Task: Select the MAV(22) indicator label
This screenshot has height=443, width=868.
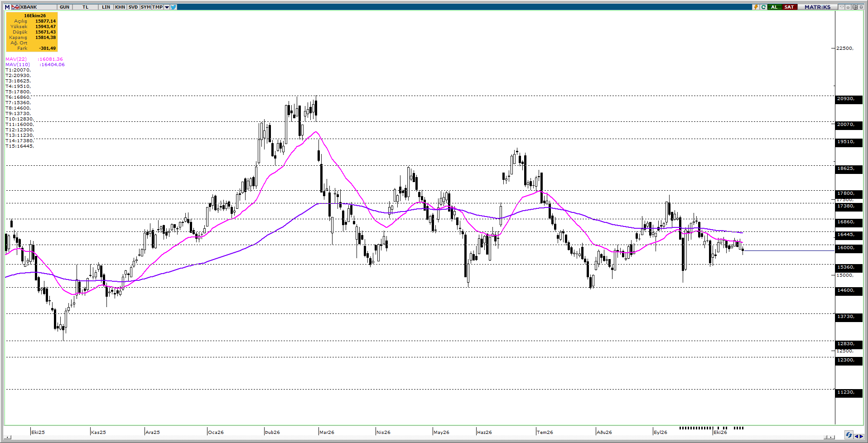Action: (x=16, y=59)
